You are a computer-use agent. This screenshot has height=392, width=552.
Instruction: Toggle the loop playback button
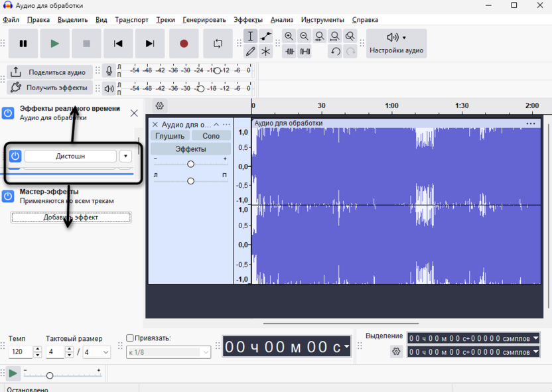(218, 44)
